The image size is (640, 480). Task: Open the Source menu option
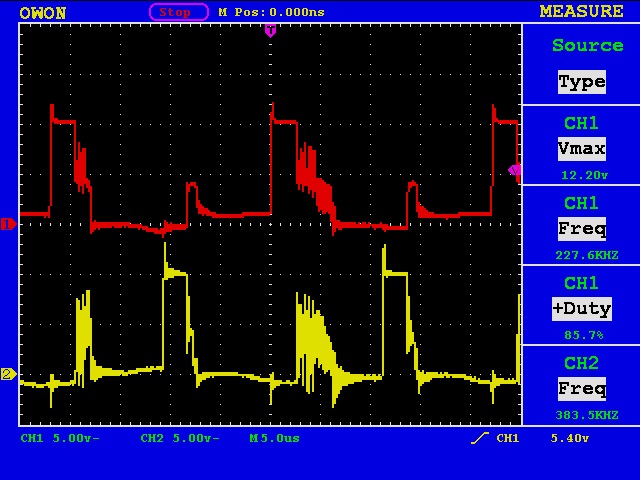587,45
